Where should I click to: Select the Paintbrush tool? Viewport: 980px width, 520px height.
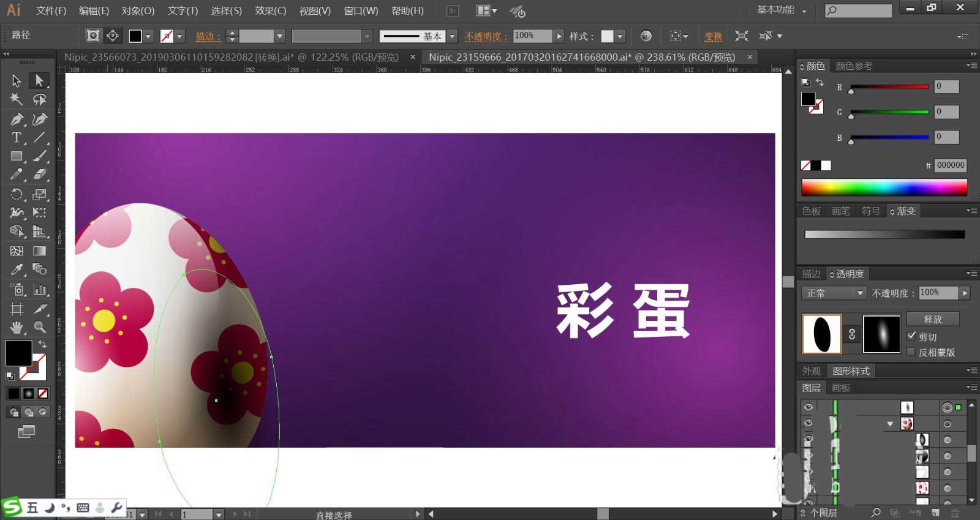pyautogui.click(x=40, y=156)
